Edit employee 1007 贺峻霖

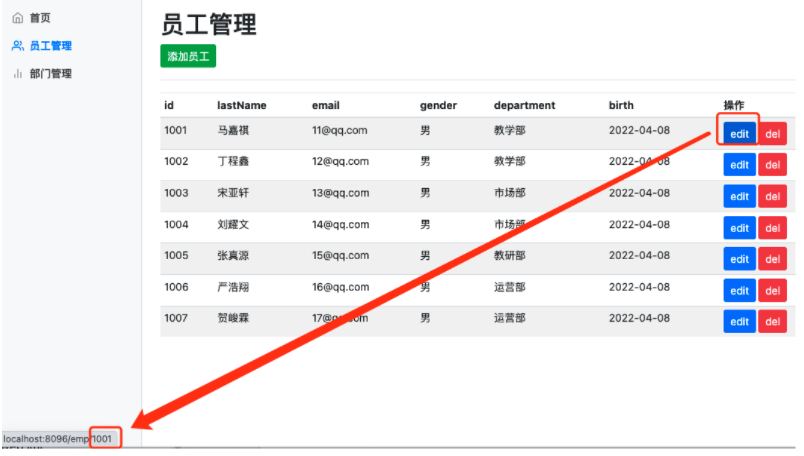739,322
